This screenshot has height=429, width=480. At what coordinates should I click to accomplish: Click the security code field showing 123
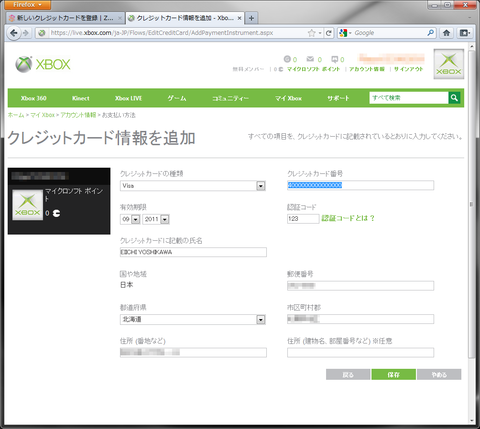coord(303,219)
